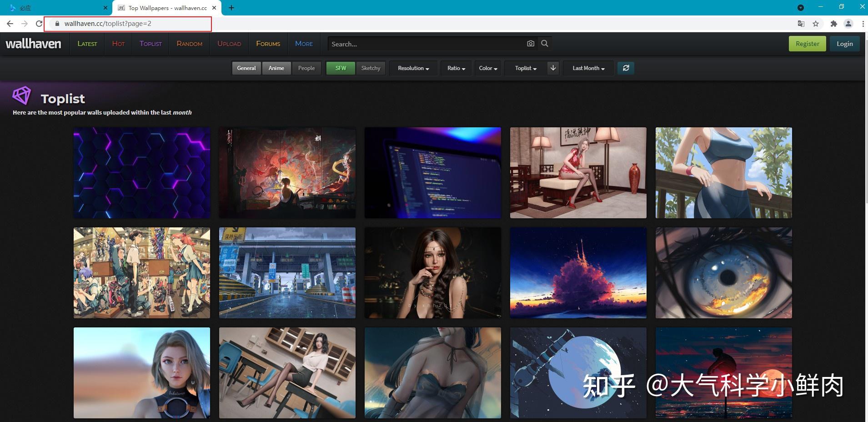Screen dimensions: 868x422
Task: Open the woman in red dress wallpaper
Action: point(578,173)
